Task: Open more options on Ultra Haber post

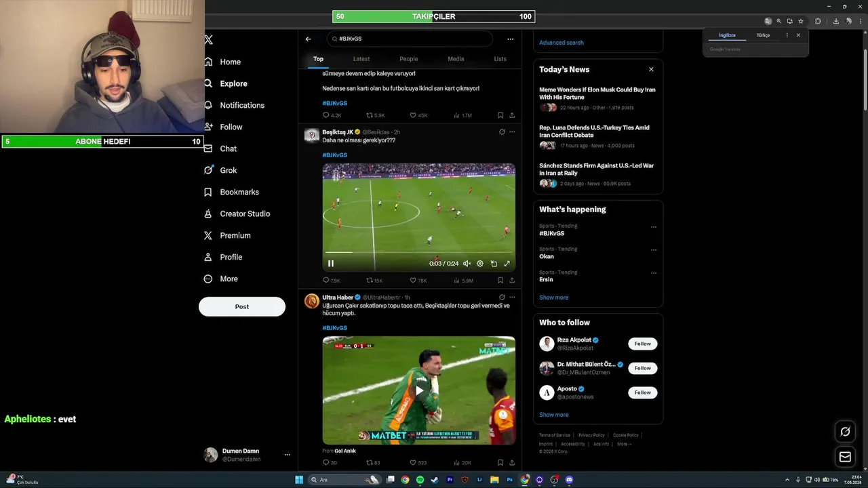Action: [x=512, y=298]
